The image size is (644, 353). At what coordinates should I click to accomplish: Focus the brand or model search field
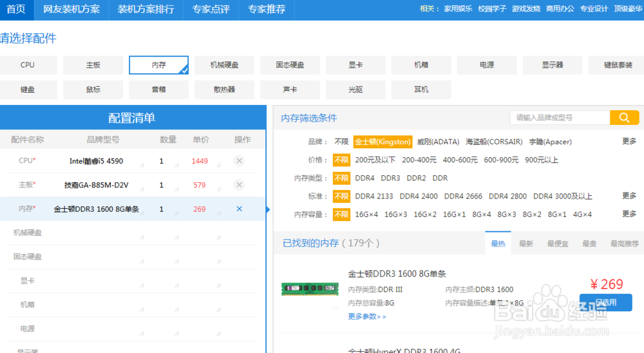click(x=560, y=117)
